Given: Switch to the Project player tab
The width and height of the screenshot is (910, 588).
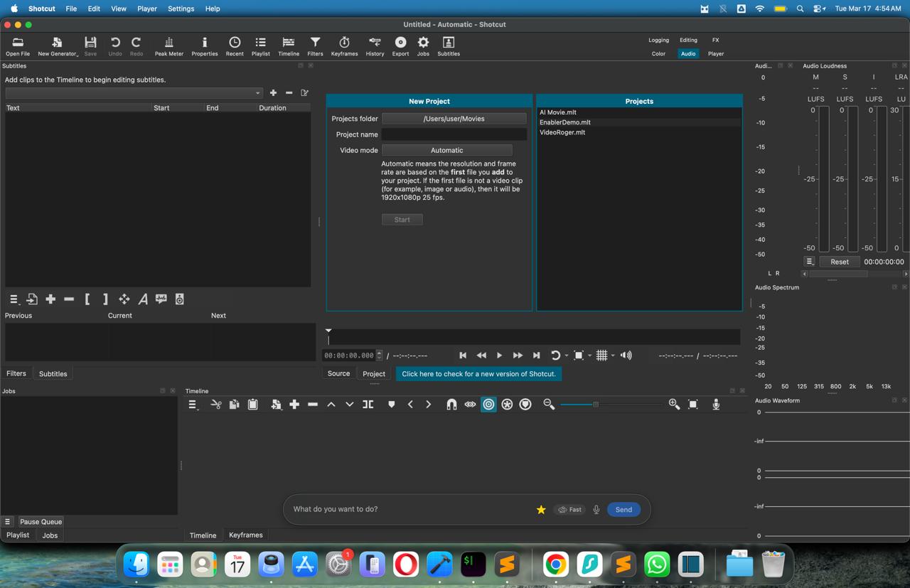Looking at the screenshot, I should click(374, 374).
